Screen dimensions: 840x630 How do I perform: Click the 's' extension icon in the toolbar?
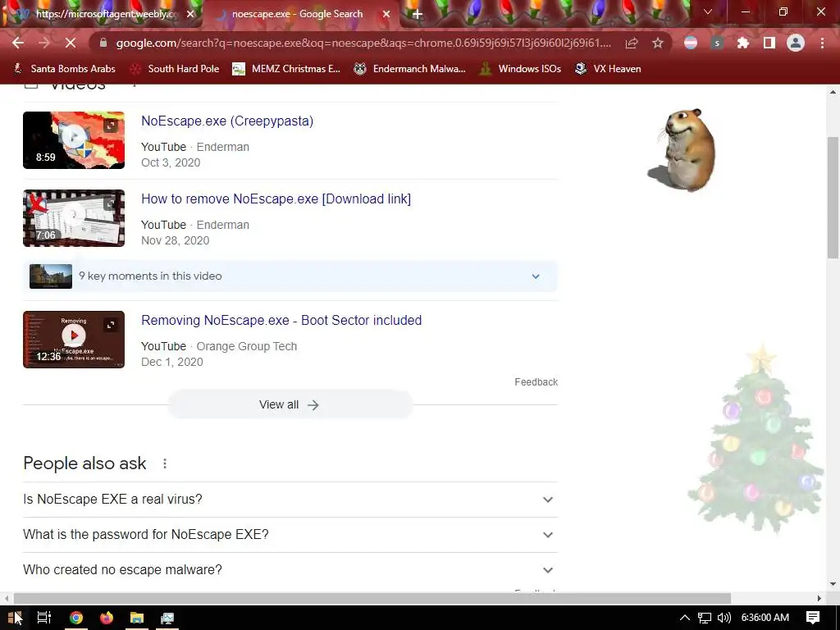click(717, 43)
